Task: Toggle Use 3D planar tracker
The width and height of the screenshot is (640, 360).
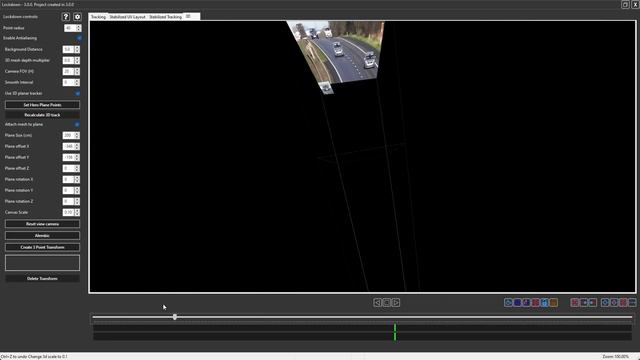Action: click(77, 93)
